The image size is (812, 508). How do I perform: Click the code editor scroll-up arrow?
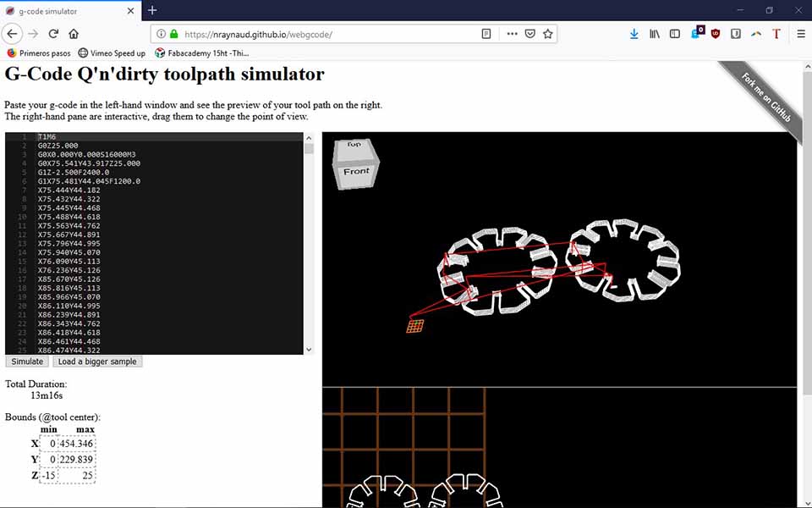point(309,138)
